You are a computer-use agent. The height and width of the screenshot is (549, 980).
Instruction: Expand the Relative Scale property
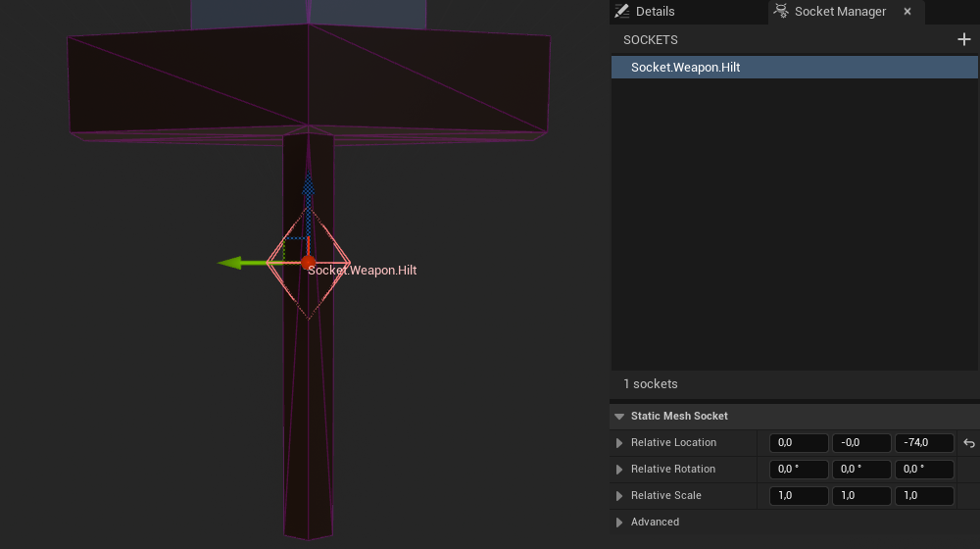pos(619,496)
